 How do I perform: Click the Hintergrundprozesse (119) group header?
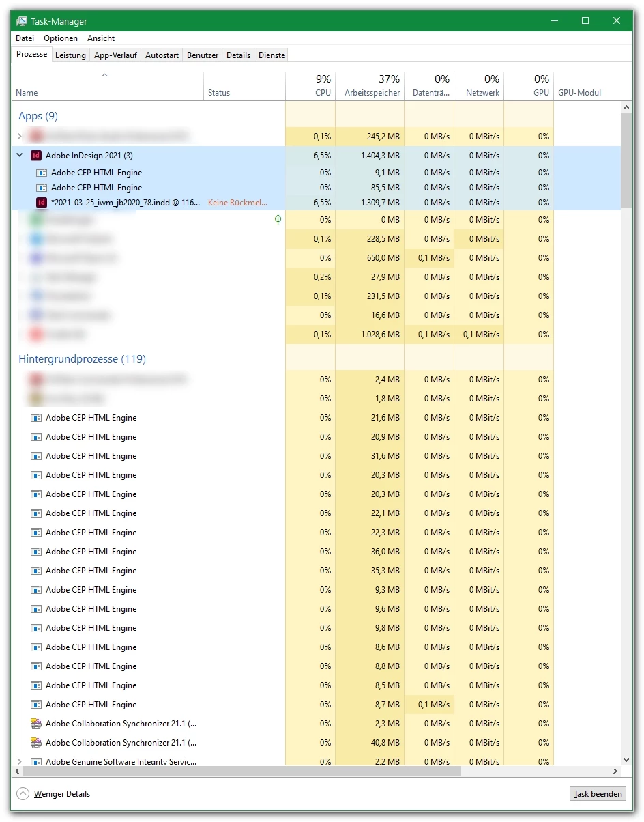pyautogui.click(x=82, y=359)
